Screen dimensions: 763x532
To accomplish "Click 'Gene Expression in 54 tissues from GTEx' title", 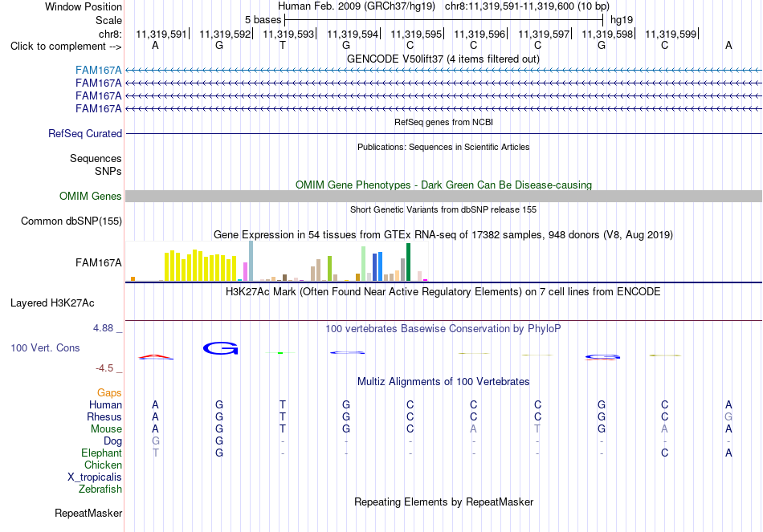I will tap(443, 235).
